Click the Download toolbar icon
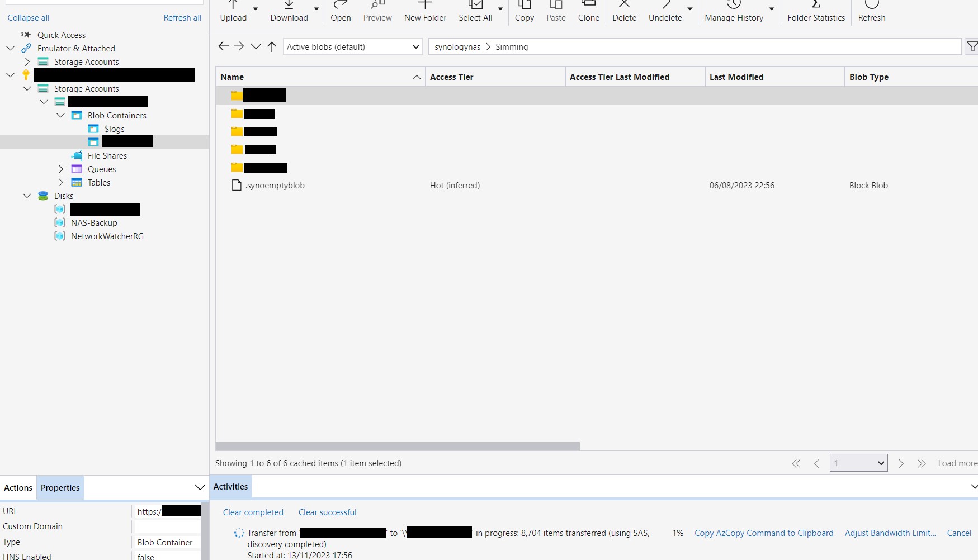Viewport: 978px width, 560px height. [289, 11]
